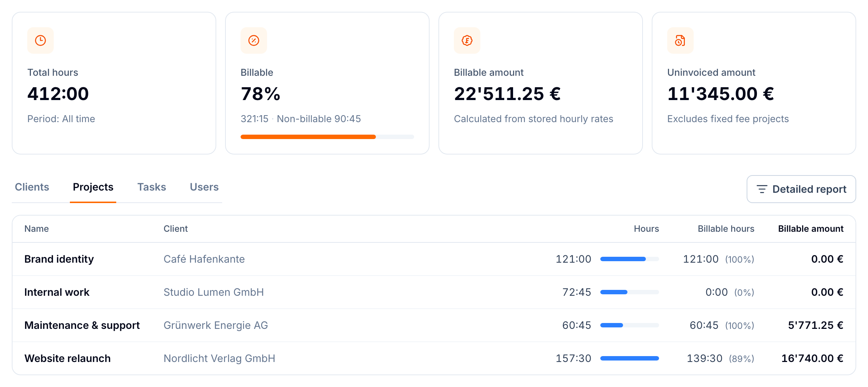The width and height of the screenshot is (868, 387).
Task: Click the 16'740.00 € amount cell
Action: 812,358
